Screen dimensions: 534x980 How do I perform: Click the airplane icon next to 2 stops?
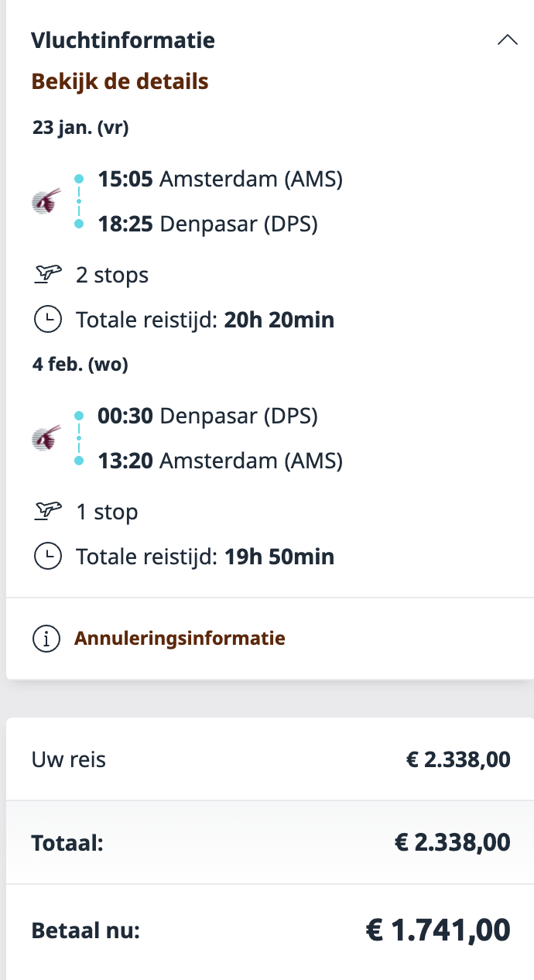point(48,275)
